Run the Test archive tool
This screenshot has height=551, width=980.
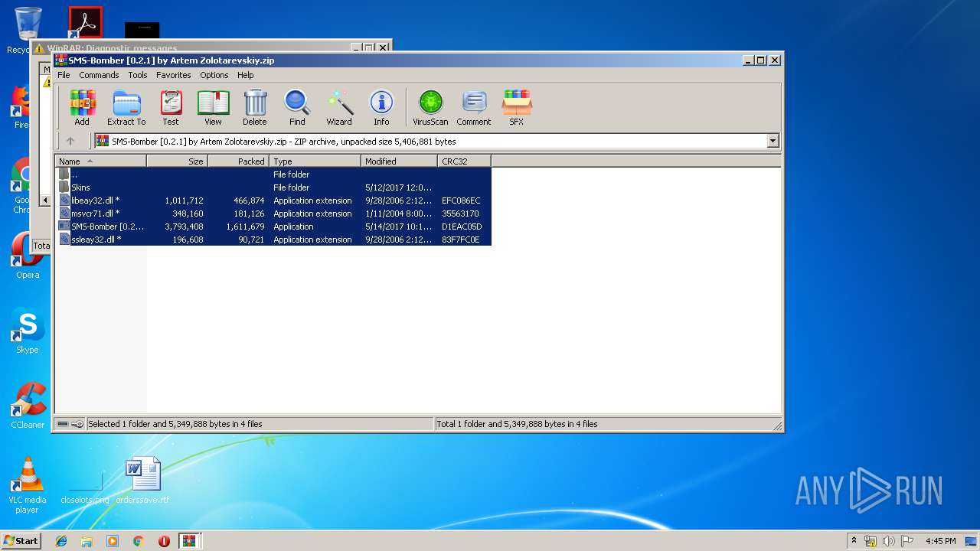coord(171,107)
